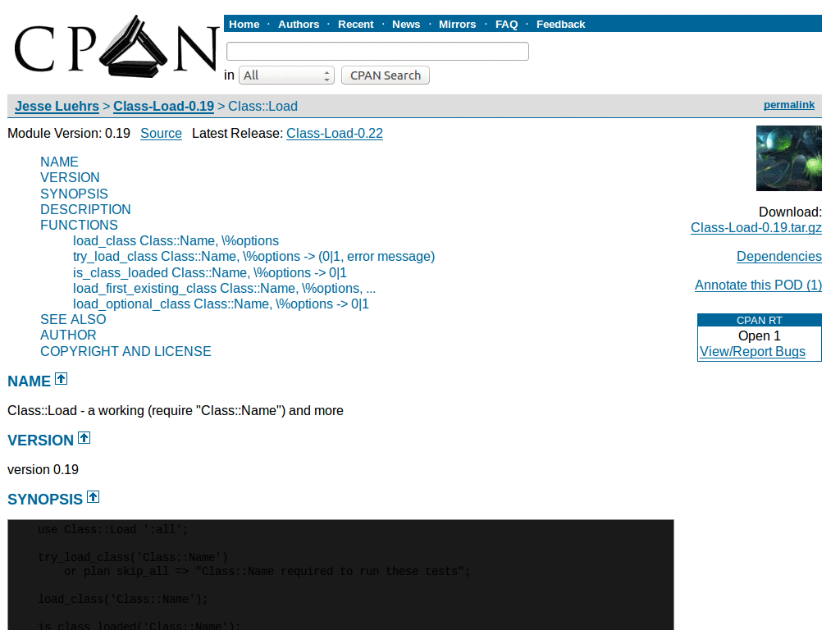Open View/Report Bugs link
This screenshot has height=630, width=840.
[752, 351]
